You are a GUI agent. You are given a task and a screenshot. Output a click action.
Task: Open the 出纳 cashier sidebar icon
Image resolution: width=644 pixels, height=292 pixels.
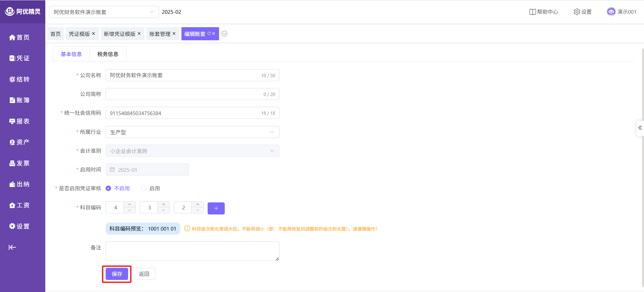(x=12, y=184)
